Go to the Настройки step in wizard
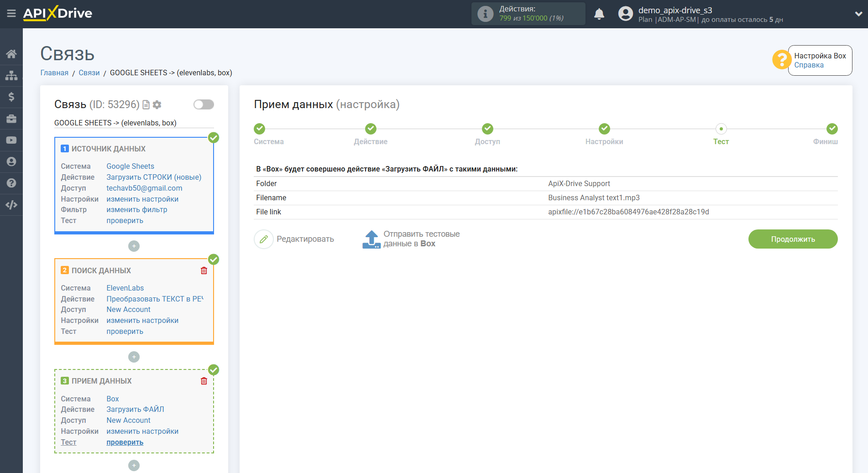Screen dimensions: 868x473 (x=604, y=129)
